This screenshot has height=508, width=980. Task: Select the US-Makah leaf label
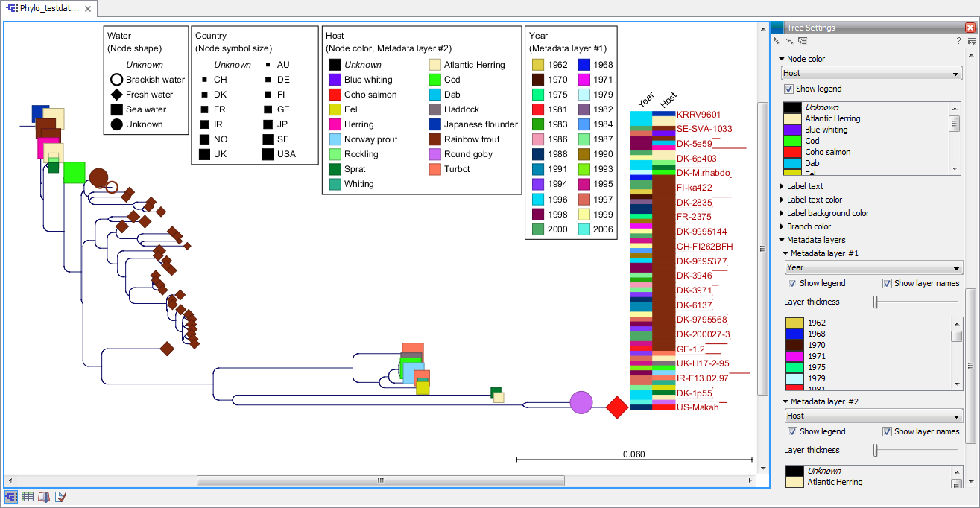(696, 407)
